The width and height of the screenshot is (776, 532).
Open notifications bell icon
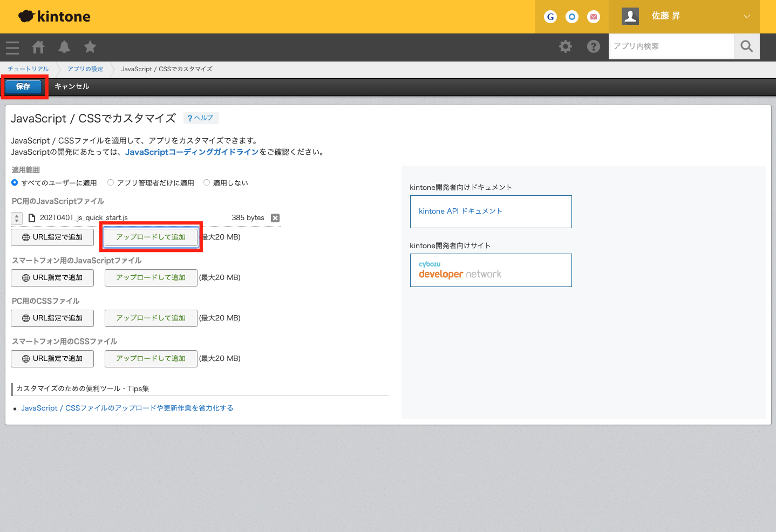64,47
